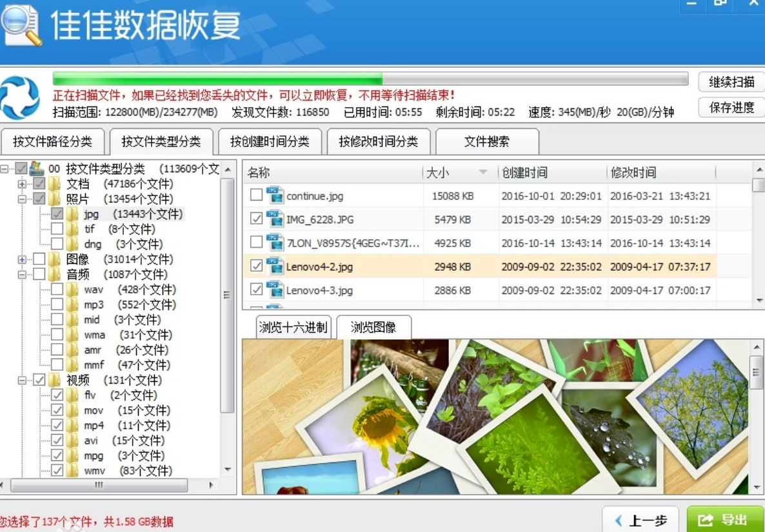
Task: Open the 浏览十六进制 hex view tab
Action: click(293, 328)
